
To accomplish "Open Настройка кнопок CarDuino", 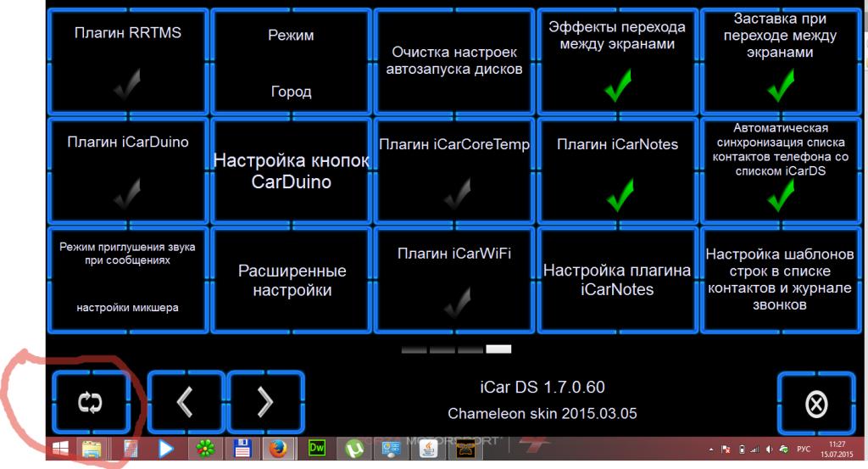I will point(291,172).
